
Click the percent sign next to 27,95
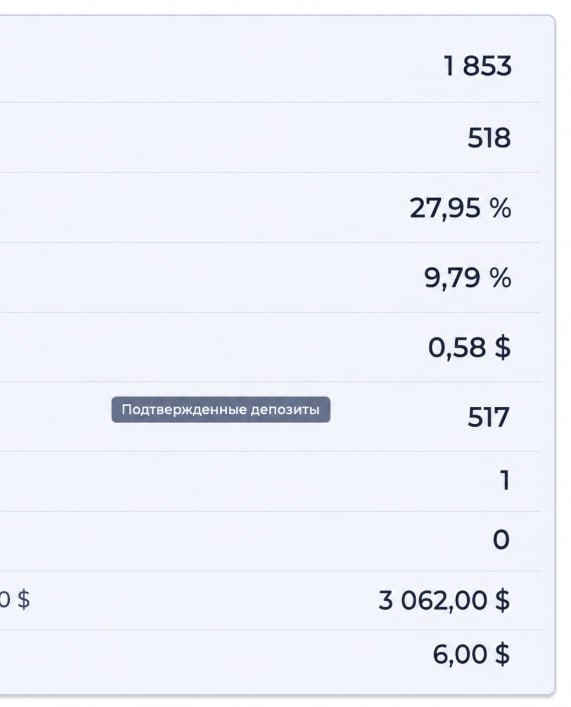pos(500,208)
